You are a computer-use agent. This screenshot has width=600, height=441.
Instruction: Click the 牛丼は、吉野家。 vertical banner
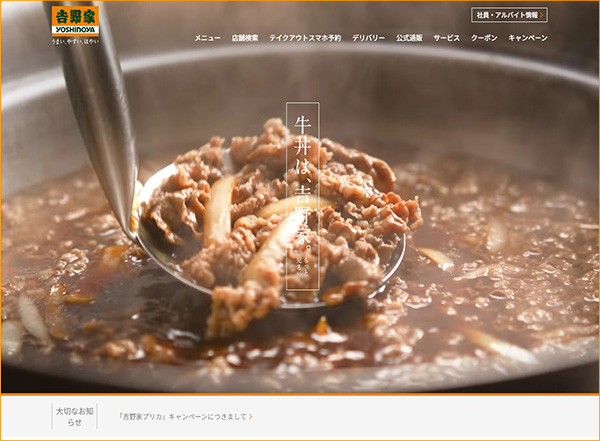303,196
